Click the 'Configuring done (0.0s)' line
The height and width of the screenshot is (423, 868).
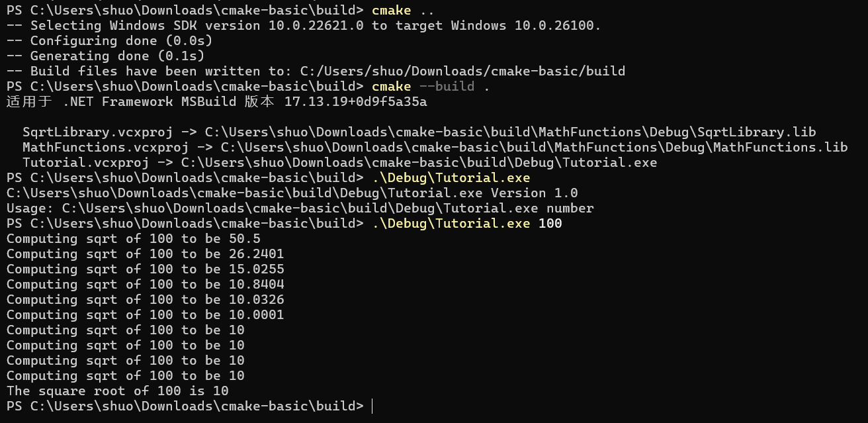pos(109,41)
